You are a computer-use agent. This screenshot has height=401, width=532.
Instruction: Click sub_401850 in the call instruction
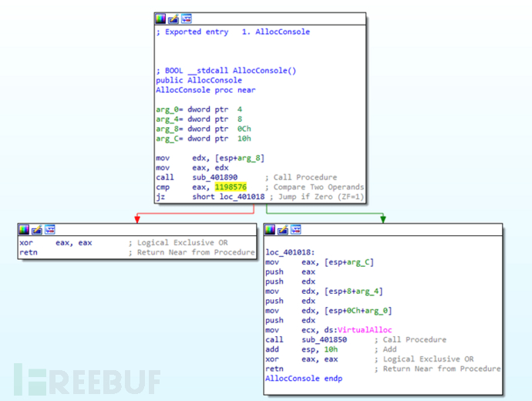(x=325, y=339)
